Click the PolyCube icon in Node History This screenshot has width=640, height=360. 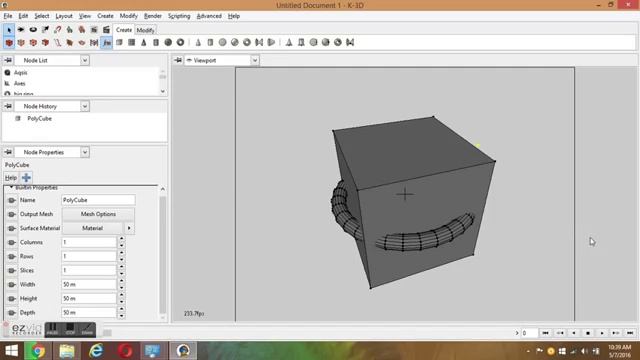(x=18, y=118)
